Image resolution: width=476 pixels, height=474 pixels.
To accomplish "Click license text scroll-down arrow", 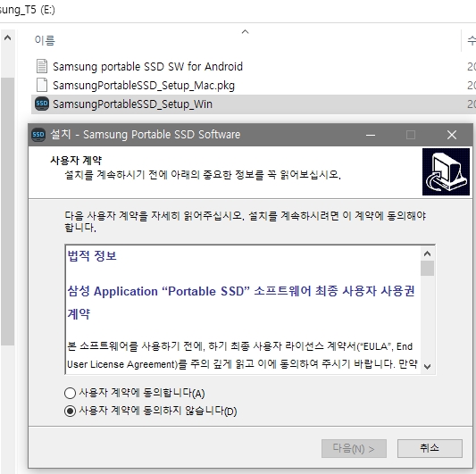I will point(427,367).
